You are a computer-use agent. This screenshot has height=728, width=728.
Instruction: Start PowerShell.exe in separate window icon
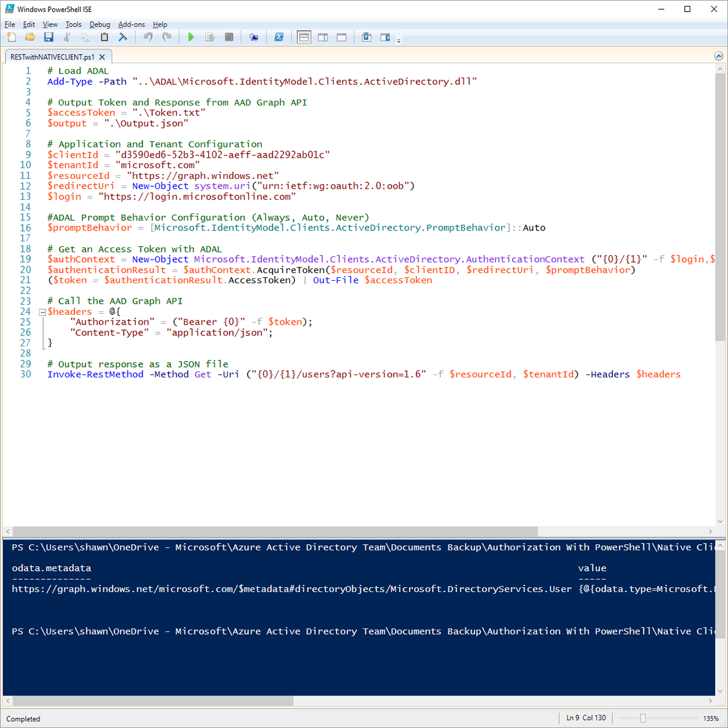[279, 38]
